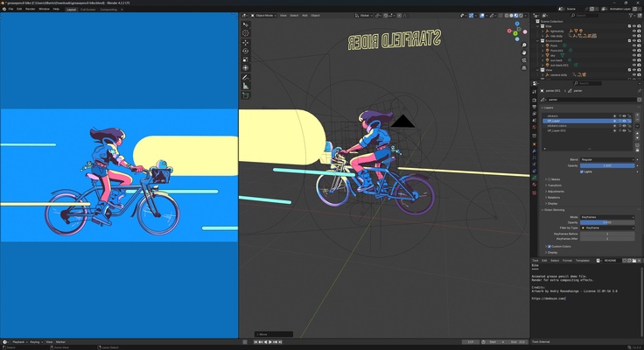The image size is (644, 350).
Task: Select the Measure tool
Action: [x=246, y=86]
